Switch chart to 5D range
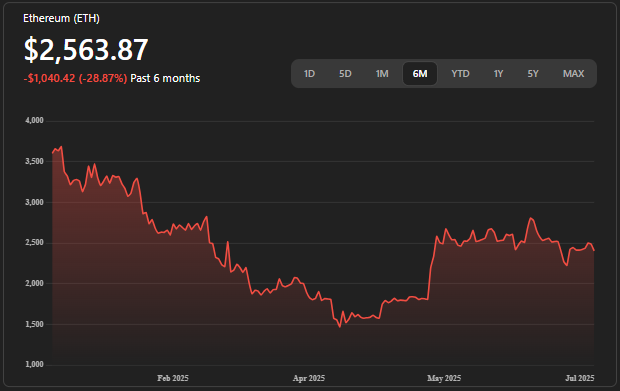Viewport: 620px width, 391px height. click(345, 74)
